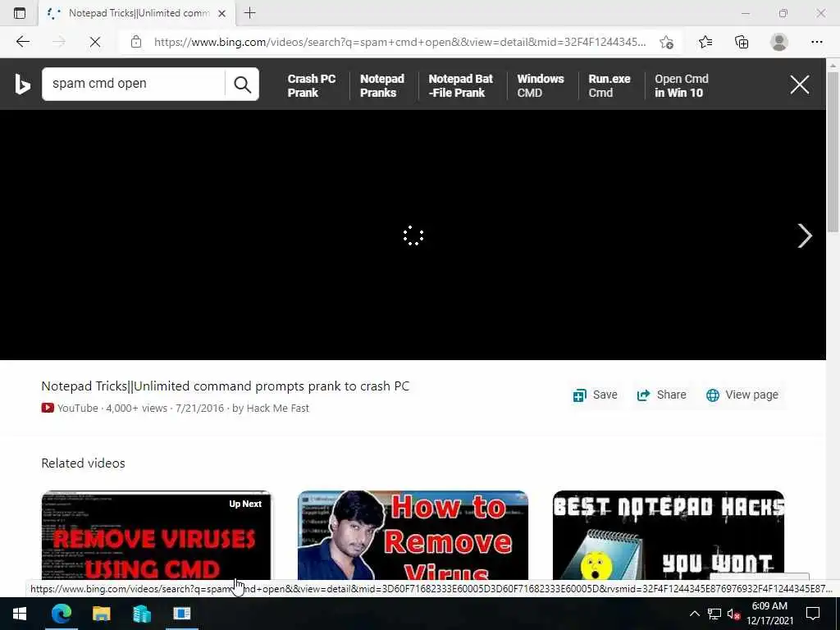Click the search magnifier button
The height and width of the screenshot is (630, 840).
coord(242,84)
